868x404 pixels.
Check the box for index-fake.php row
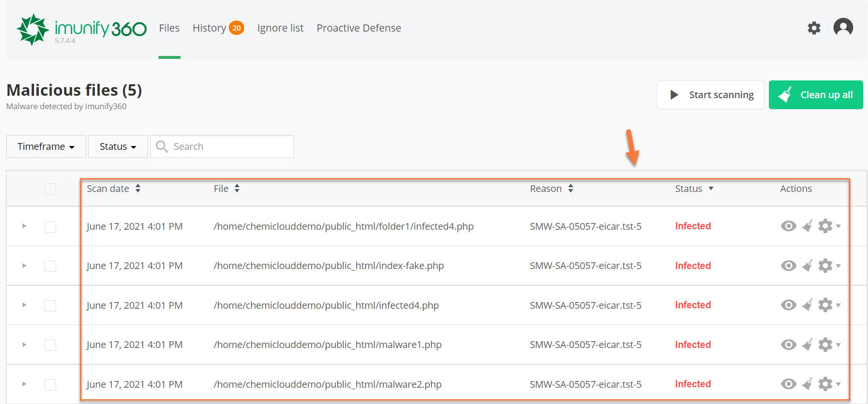(50, 266)
